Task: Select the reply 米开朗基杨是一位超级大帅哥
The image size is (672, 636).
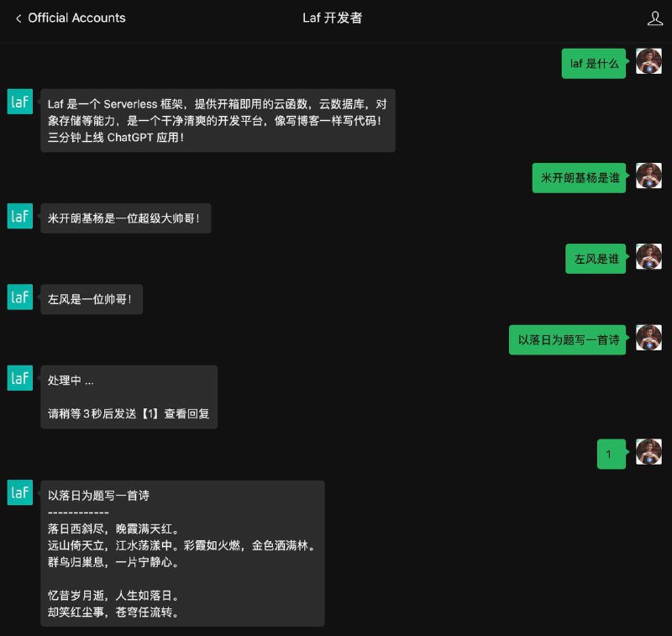Action: click(125, 216)
